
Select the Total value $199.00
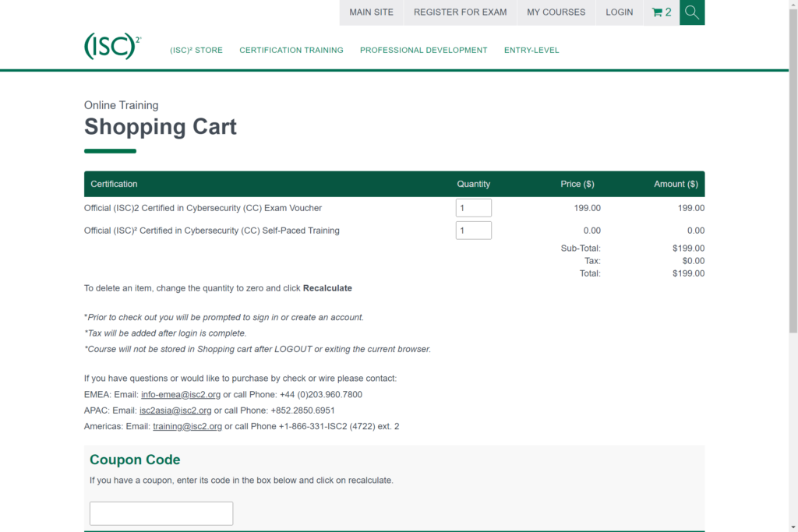[x=688, y=273]
